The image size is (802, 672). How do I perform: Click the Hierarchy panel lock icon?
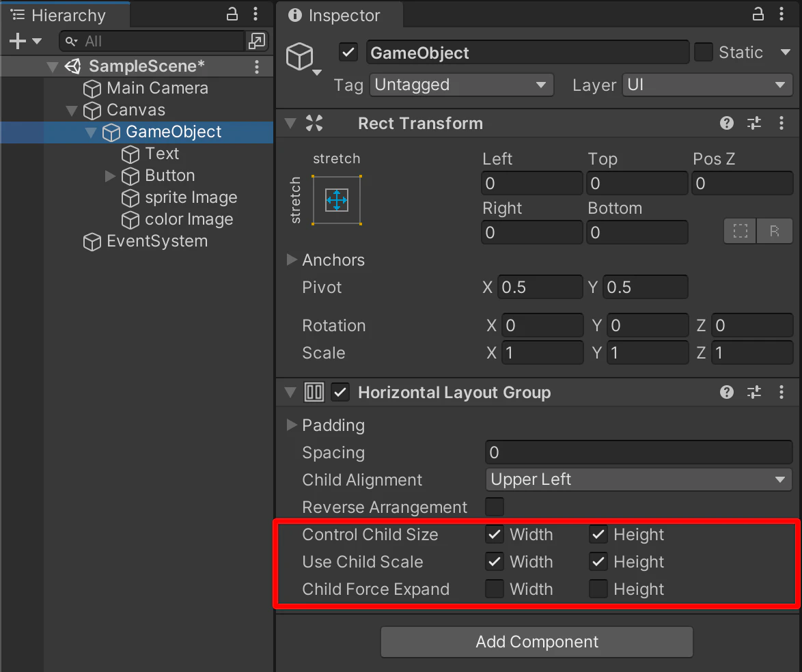pyautogui.click(x=232, y=14)
